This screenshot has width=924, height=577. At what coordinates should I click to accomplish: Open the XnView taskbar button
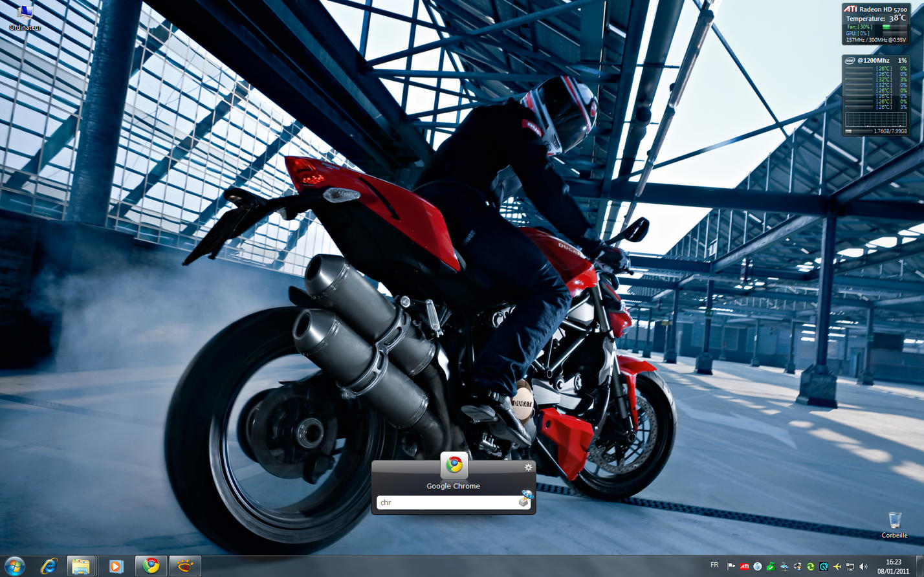(185, 567)
